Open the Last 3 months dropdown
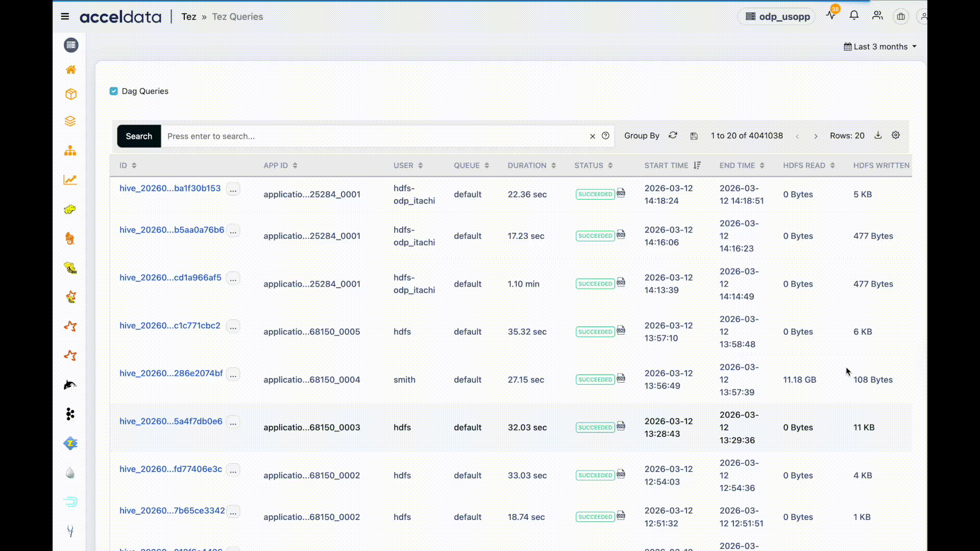The image size is (980, 551). pyautogui.click(x=880, y=46)
